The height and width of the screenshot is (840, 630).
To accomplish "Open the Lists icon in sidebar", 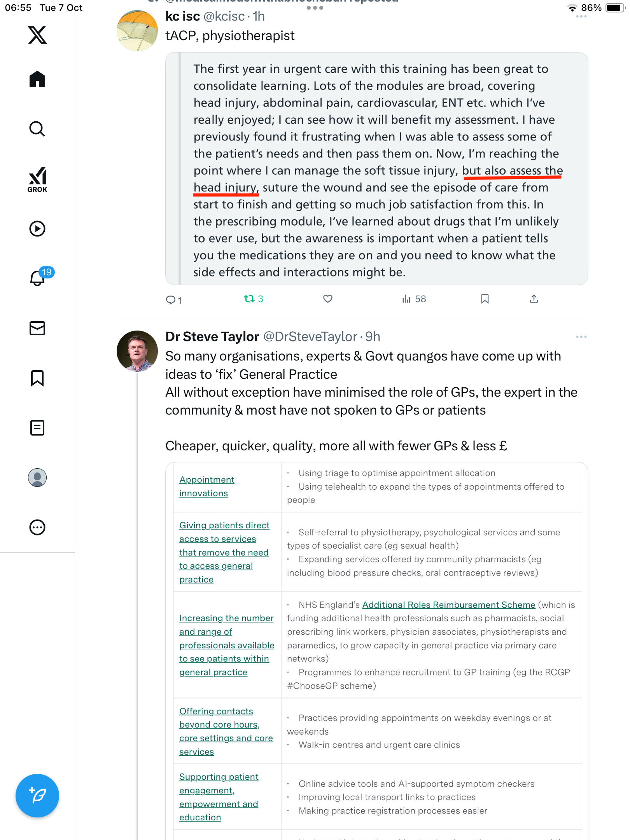I will (x=37, y=428).
